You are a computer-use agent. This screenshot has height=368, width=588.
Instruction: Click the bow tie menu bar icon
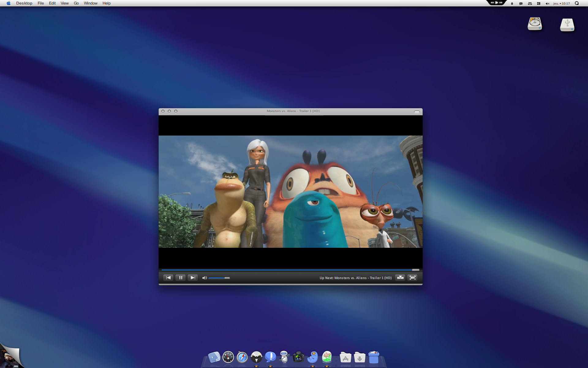[x=530, y=3]
